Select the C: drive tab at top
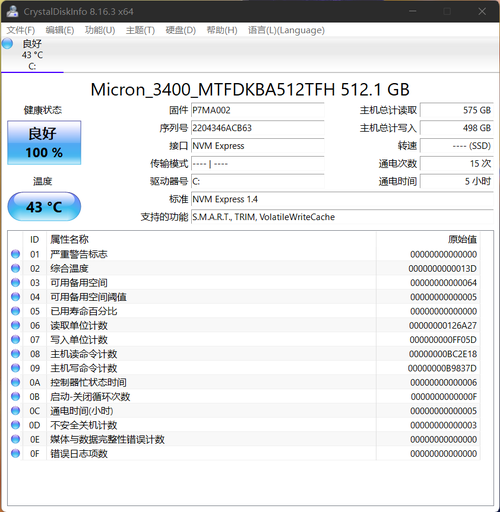The height and width of the screenshot is (512, 500). (x=32, y=55)
